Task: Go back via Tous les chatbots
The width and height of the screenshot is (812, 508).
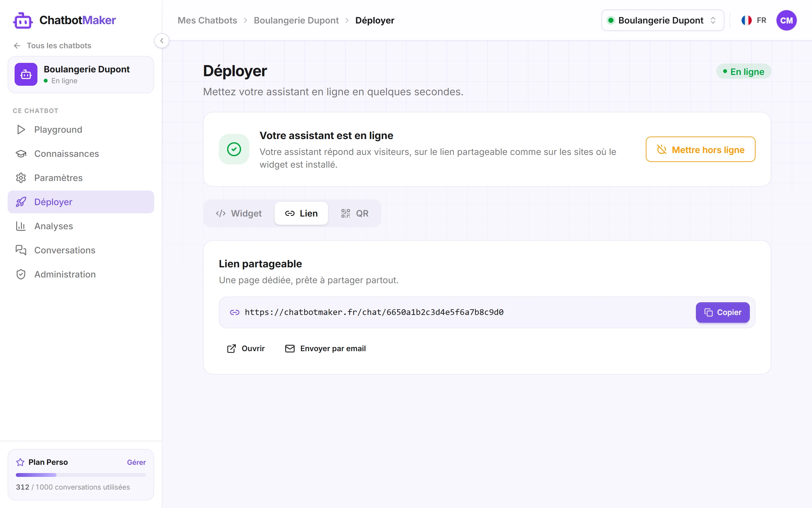Action: tap(52, 46)
